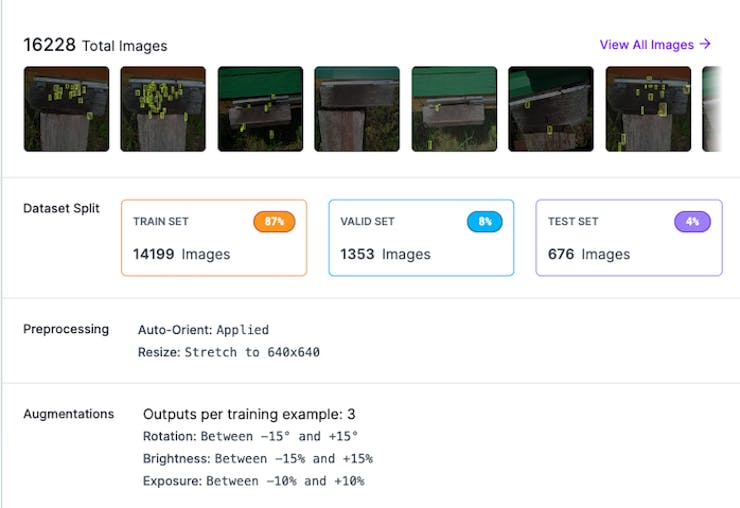Click the Rotation augmentation entry

250,436
